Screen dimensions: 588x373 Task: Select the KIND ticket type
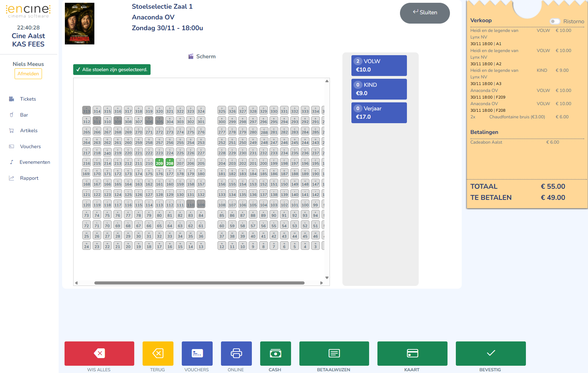379,89
